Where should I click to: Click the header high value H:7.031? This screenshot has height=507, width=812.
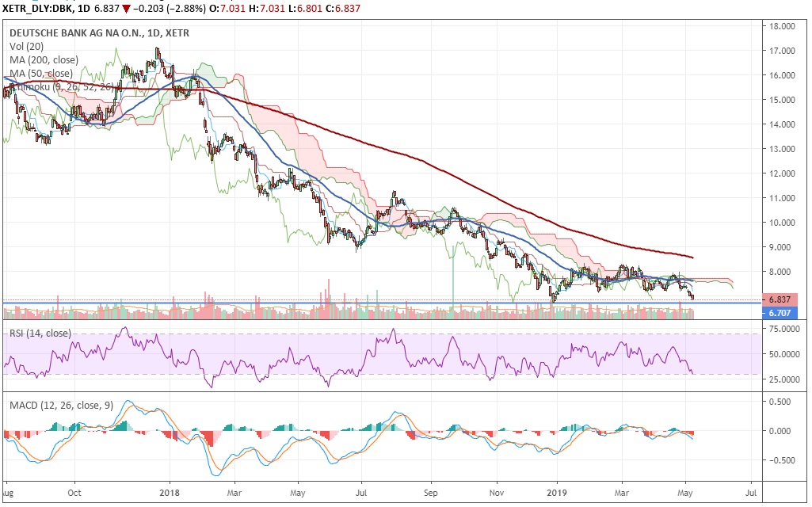(266, 9)
